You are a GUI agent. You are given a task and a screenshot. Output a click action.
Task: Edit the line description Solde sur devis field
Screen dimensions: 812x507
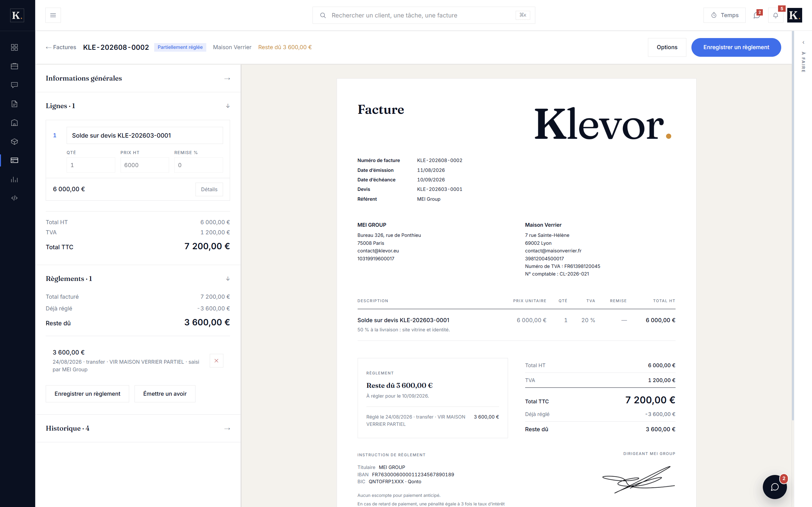tap(145, 135)
